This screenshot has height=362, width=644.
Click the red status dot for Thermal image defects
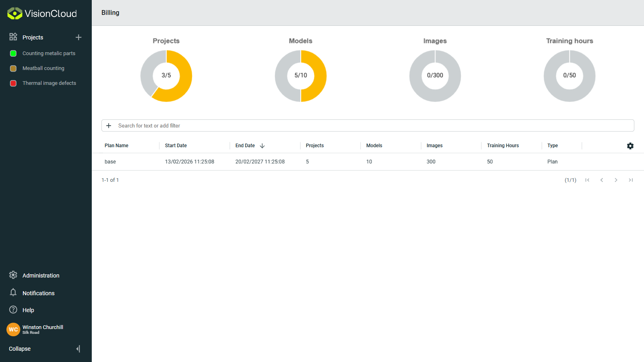tap(13, 83)
